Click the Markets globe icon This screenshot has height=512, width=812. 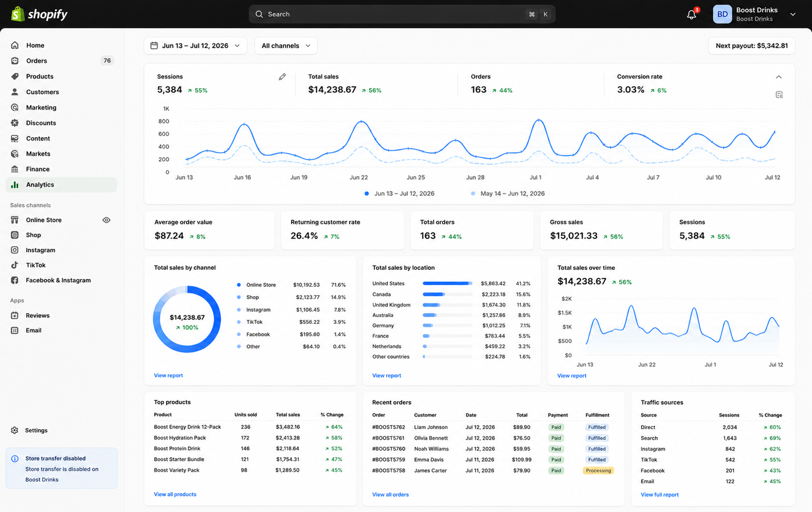click(15, 154)
